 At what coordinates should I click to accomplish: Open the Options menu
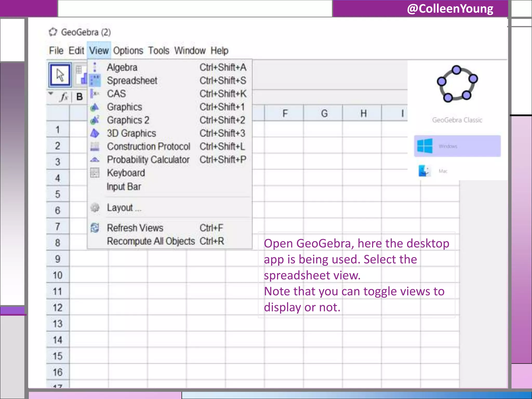click(x=128, y=50)
